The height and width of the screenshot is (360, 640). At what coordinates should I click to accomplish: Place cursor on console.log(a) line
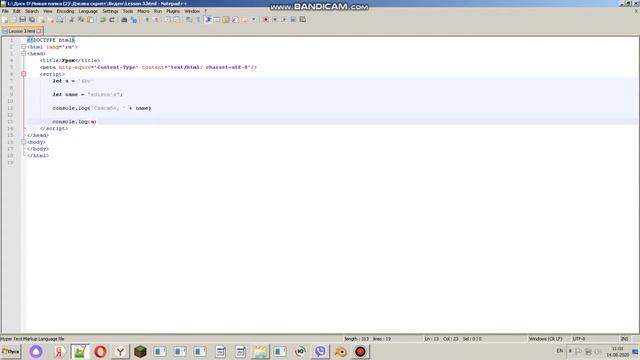[x=74, y=122]
